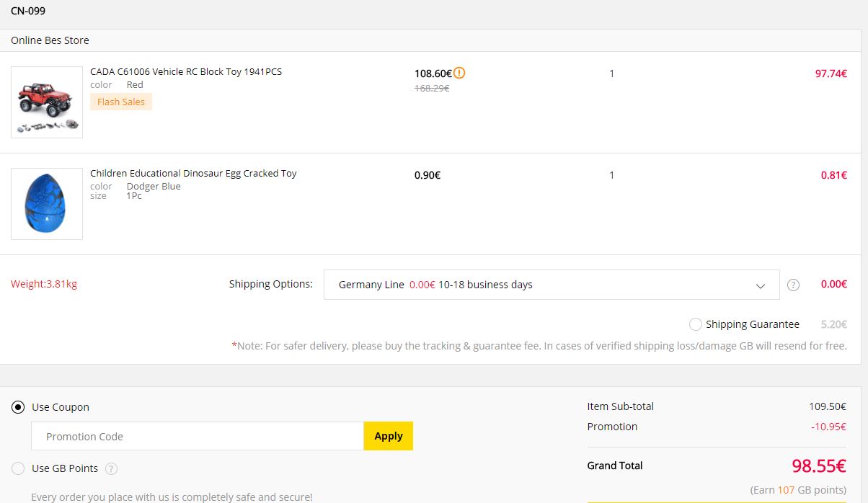Click the help icon next to shipping dropdown
The image size is (868, 503).
pyautogui.click(x=793, y=285)
